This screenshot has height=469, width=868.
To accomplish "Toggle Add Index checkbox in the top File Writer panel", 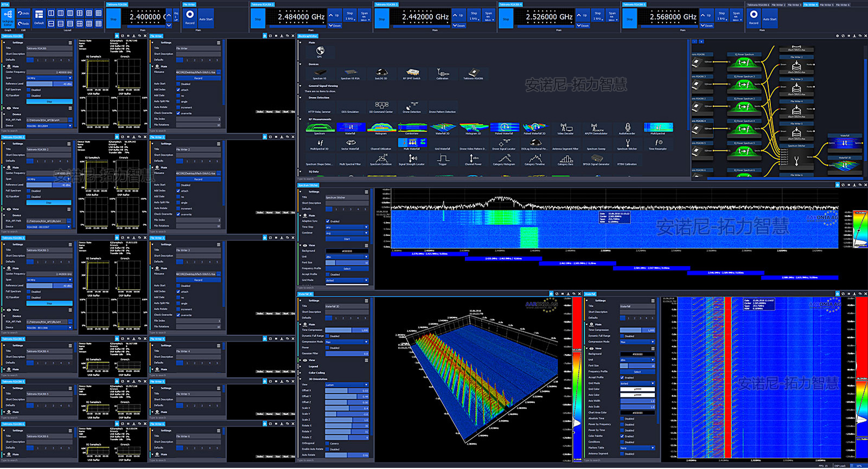I will (x=178, y=89).
